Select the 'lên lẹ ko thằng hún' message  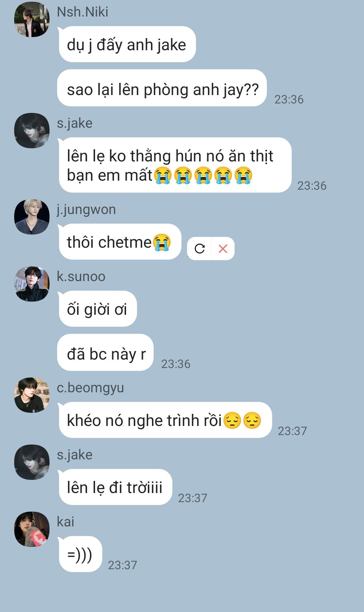coord(175,165)
